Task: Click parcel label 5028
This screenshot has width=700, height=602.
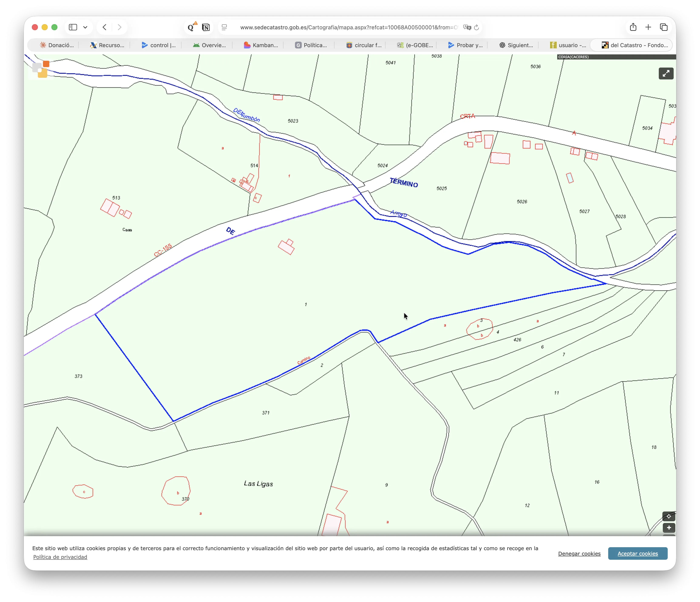Action: coord(620,216)
